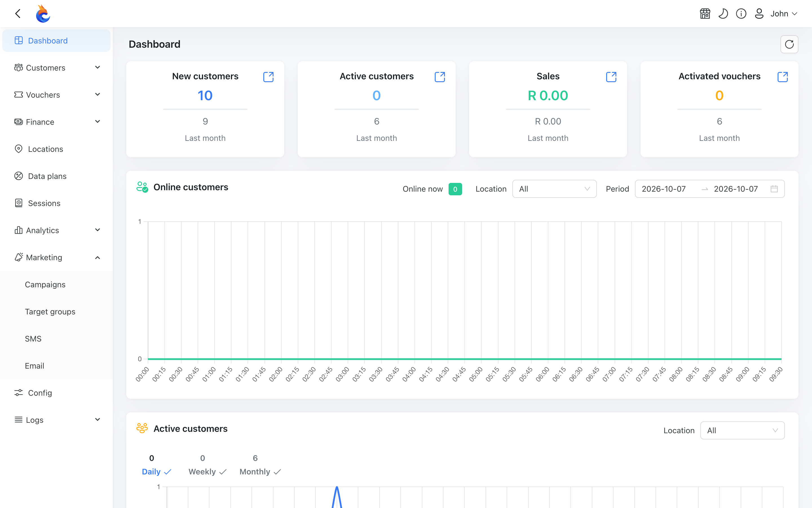Go to Locations page
Image resolution: width=812 pixels, height=508 pixels.
pos(56,149)
